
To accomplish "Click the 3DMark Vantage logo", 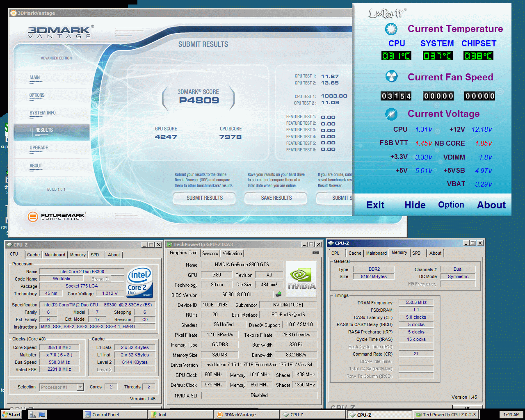I will pyautogui.click(x=60, y=32).
